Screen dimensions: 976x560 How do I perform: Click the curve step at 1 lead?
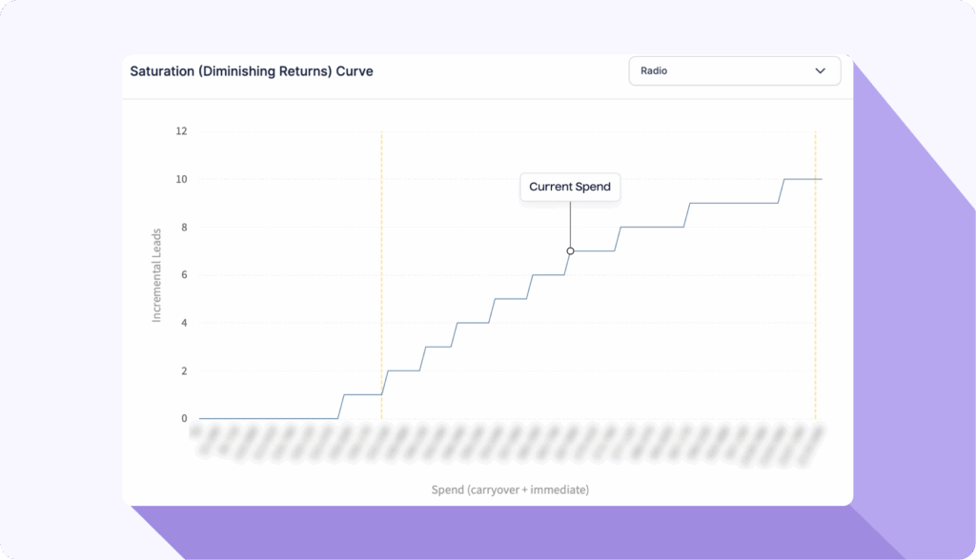click(362, 394)
